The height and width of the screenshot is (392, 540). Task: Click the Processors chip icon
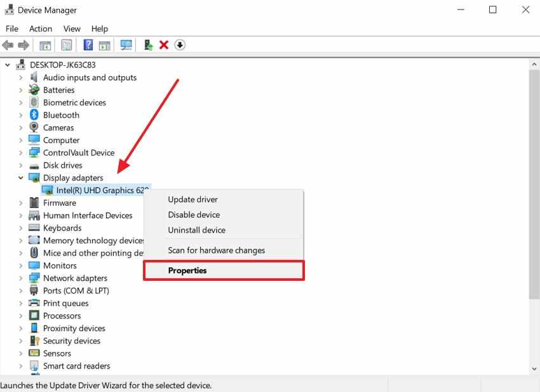34,315
